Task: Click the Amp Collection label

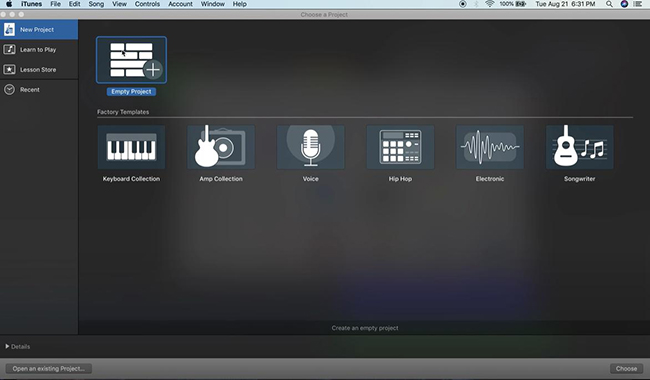Action: coord(221,179)
